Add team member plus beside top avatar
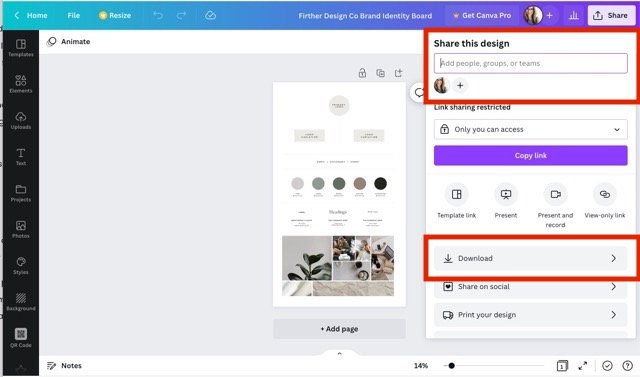640x377 pixels. tap(549, 16)
